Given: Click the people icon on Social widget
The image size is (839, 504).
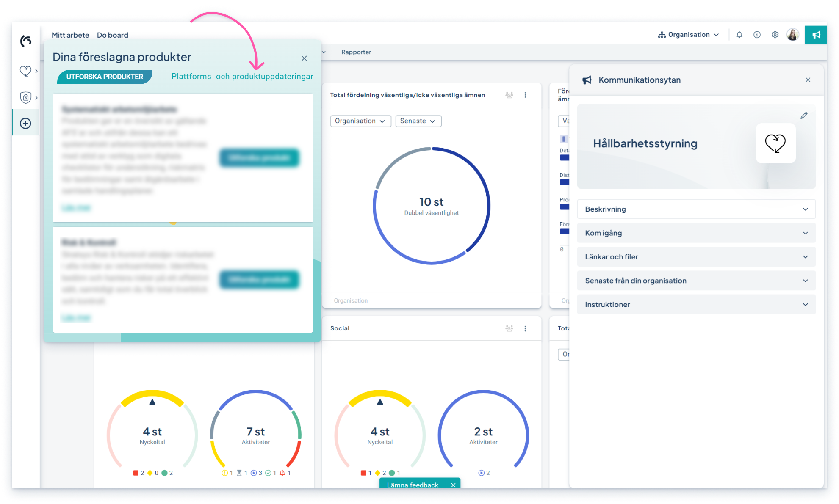Looking at the screenshot, I should click(x=509, y=328).
